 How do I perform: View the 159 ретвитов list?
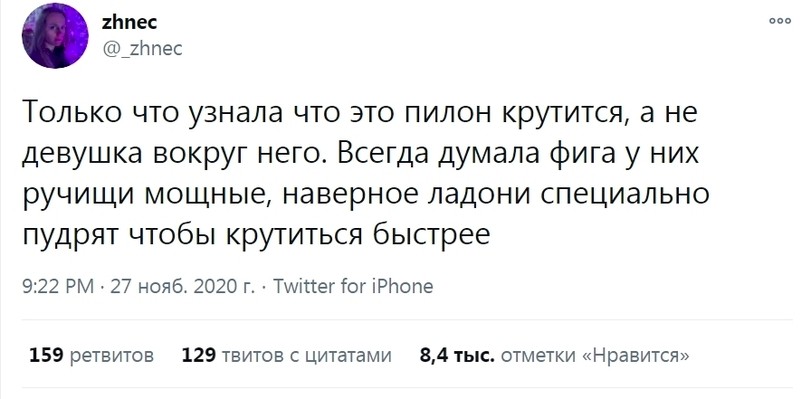point(91,356)
